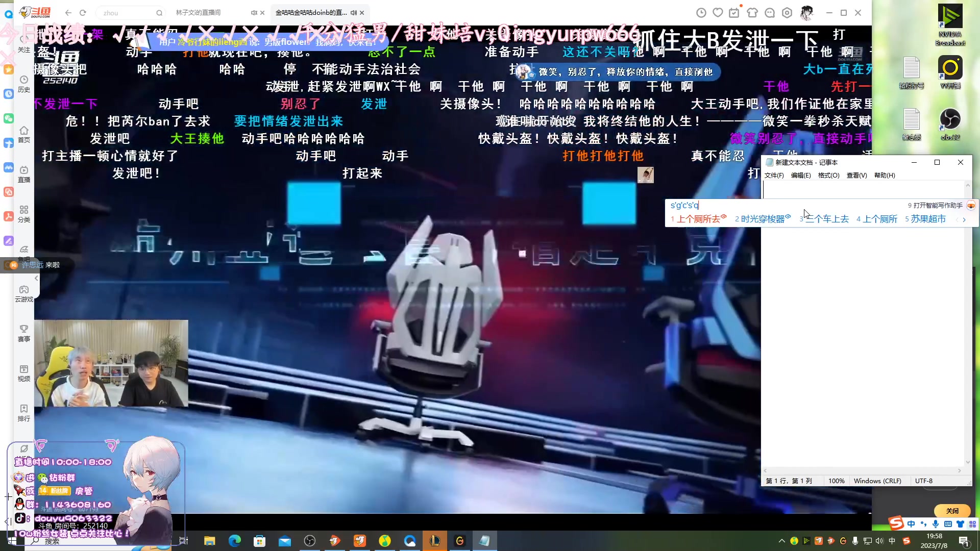Open 历史 (history) in the Douyu sidebar
The image size is (980, 551).
pyautogui.click(x=23, y=84)
